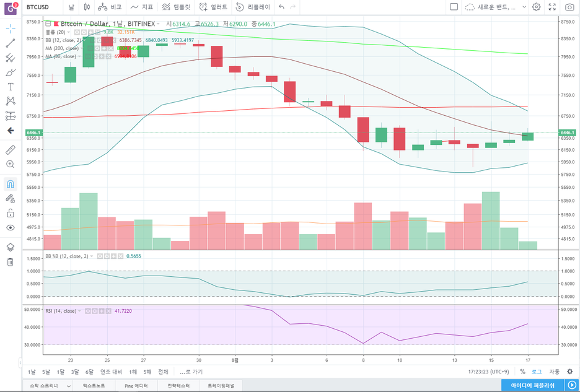
Task: Start the 리플레이 bar replay
Action: (x=253, y=7)
